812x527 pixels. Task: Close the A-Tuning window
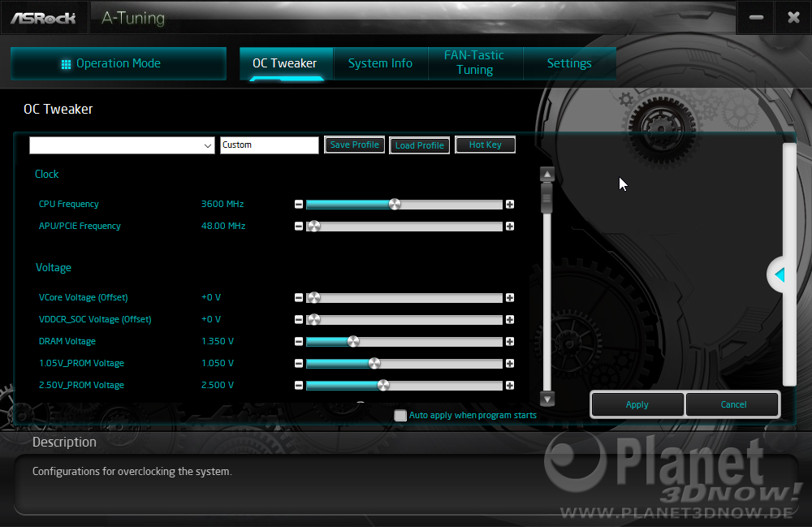[x=793, y=18]
